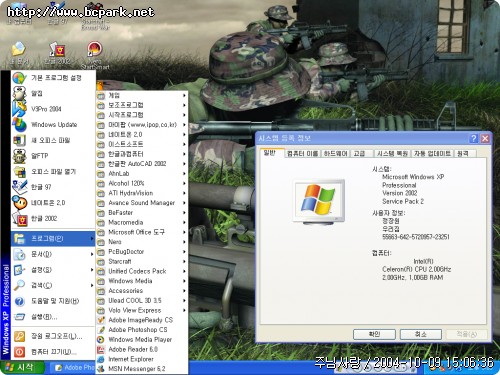Switch to the 컴퓨터 이름 tab

(303, 154)
